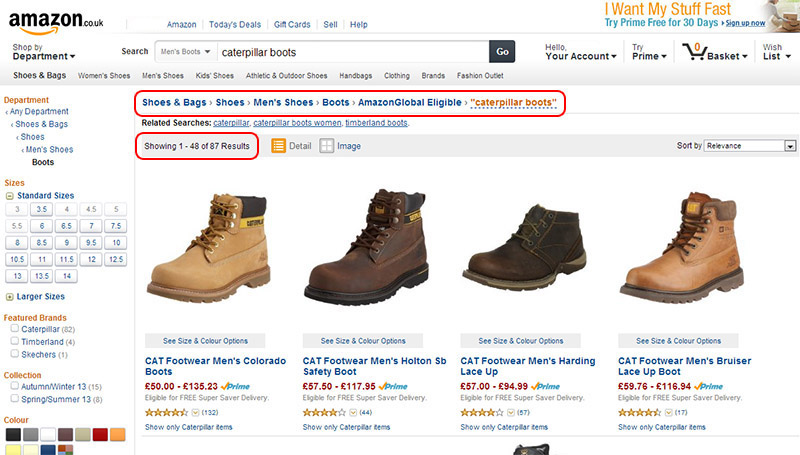Viewport: 800px width, 455px height.
Task: Open rating popup arrow for Harding Lace Up
Action: point(509,412)
